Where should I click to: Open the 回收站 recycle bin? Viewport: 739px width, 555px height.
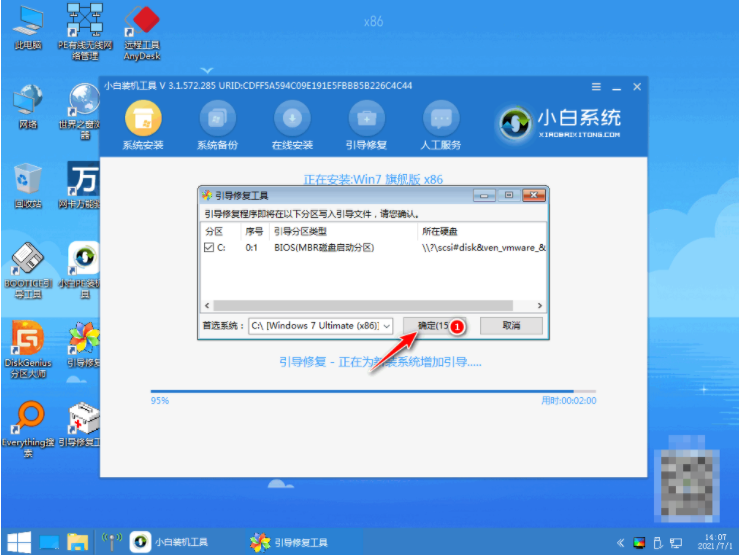pyautogui.click(x=27, y=180)
